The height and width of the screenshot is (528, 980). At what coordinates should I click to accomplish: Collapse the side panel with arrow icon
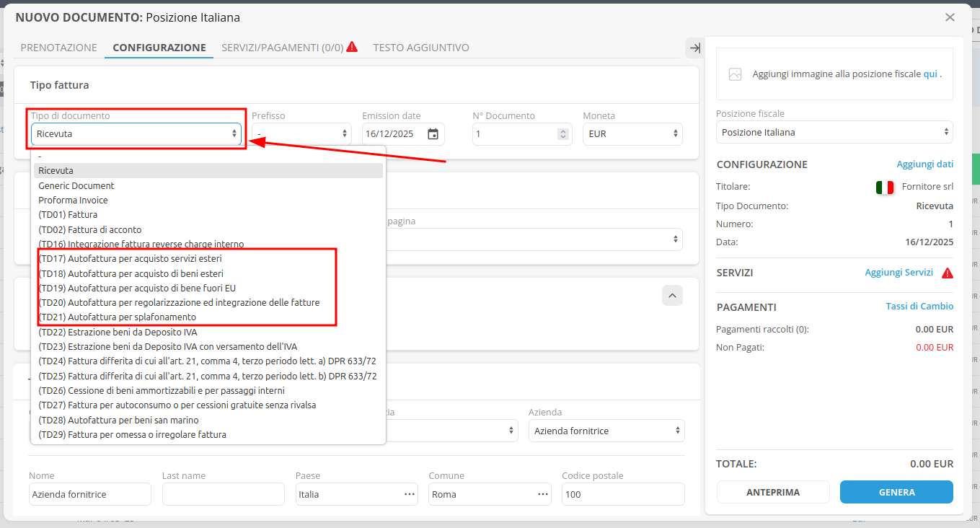pyautogui.click(x=694, y=48)
